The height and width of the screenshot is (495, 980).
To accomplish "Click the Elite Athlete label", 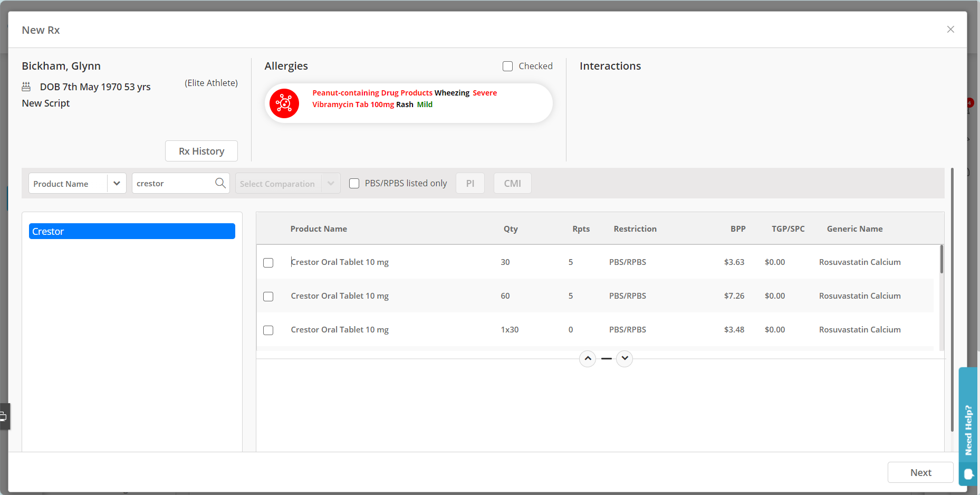I will click(x=211, y=83).
